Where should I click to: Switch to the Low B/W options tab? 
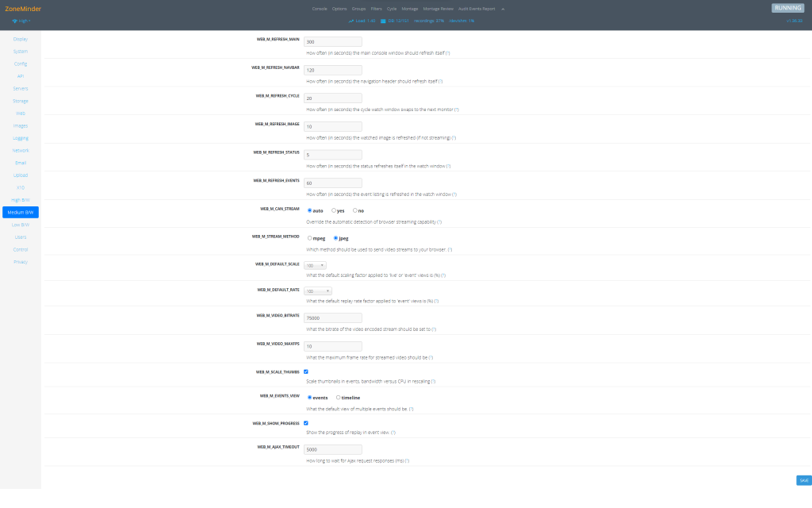pos(21,225)
